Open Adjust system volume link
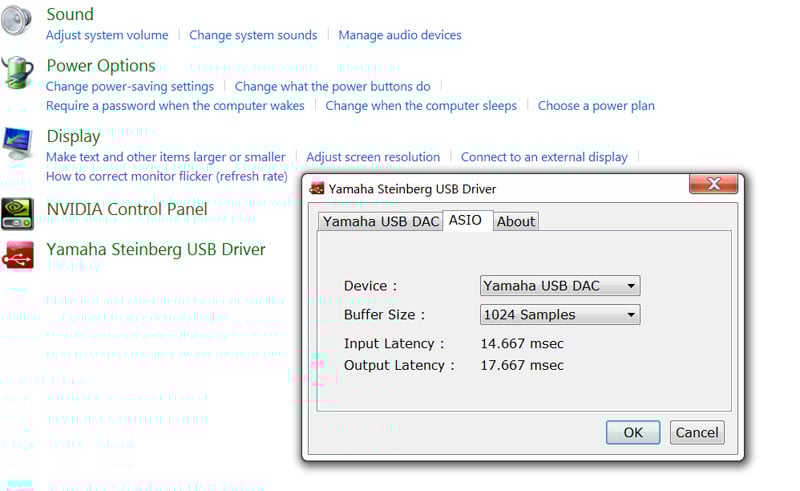Screen dimensions: 800x491 107,35
